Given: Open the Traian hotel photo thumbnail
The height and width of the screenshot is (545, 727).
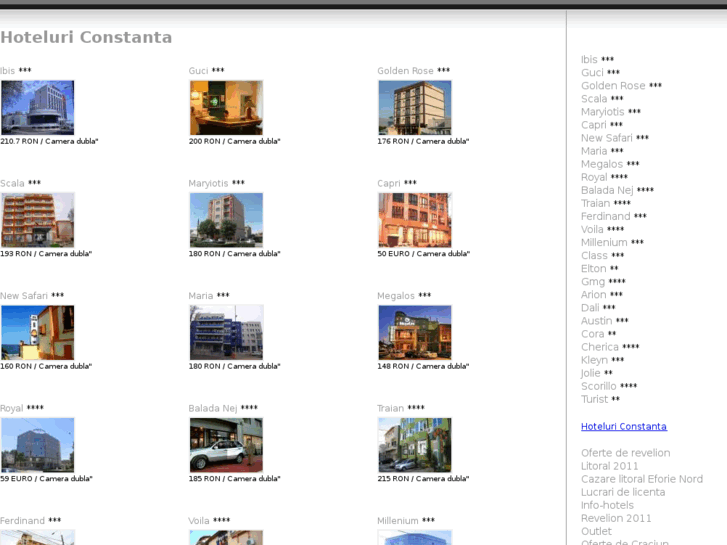Looking at the screenshot, I should click(x=415, y=445).
